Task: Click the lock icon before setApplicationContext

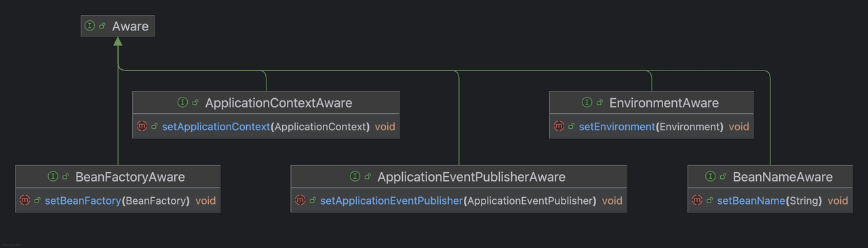Action: click(x=154, y=126)
